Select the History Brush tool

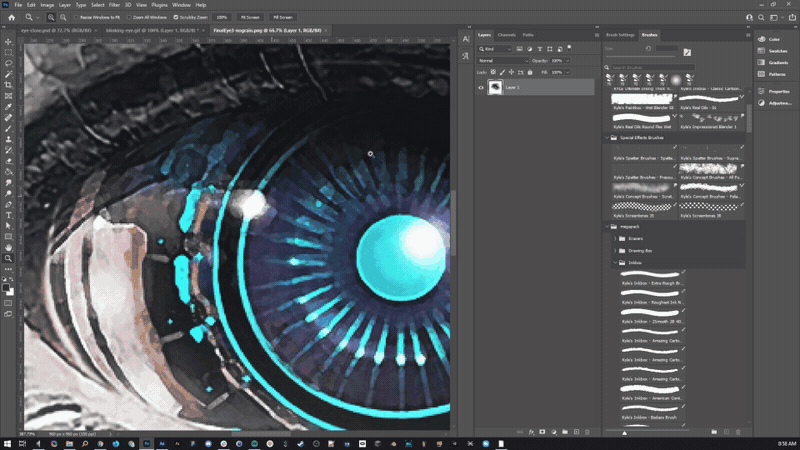[x=8, y=150]
